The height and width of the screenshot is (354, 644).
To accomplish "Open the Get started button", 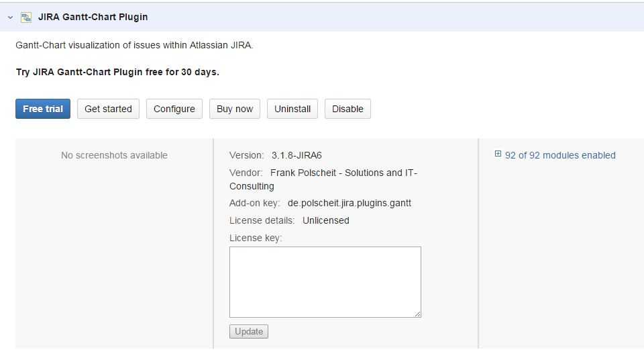I will [108, 109].
